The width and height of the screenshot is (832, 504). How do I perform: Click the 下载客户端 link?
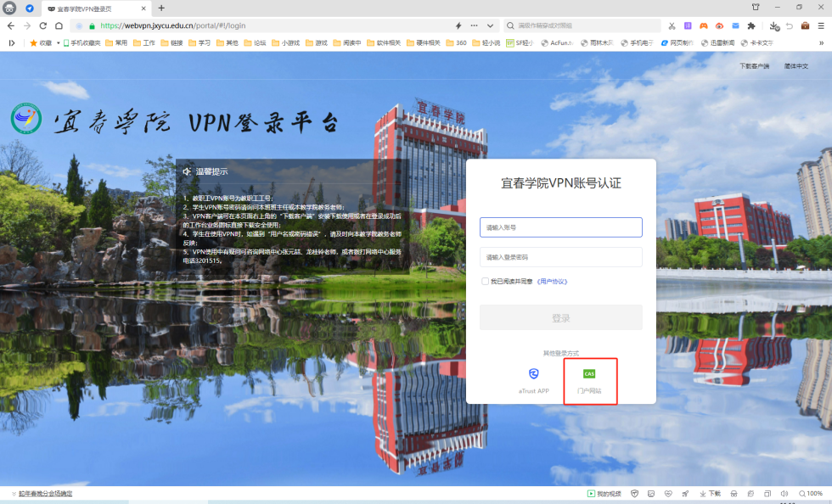pos(753,65)
